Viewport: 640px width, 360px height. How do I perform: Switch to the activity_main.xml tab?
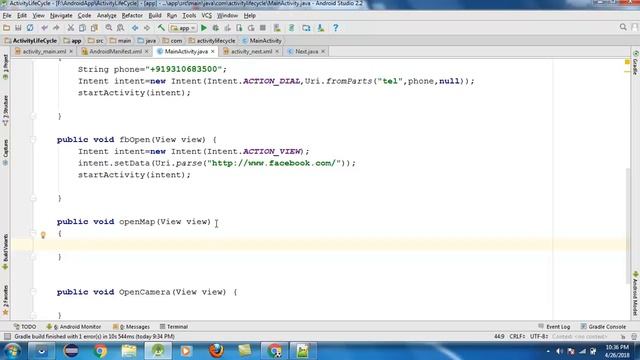(44, 51)
